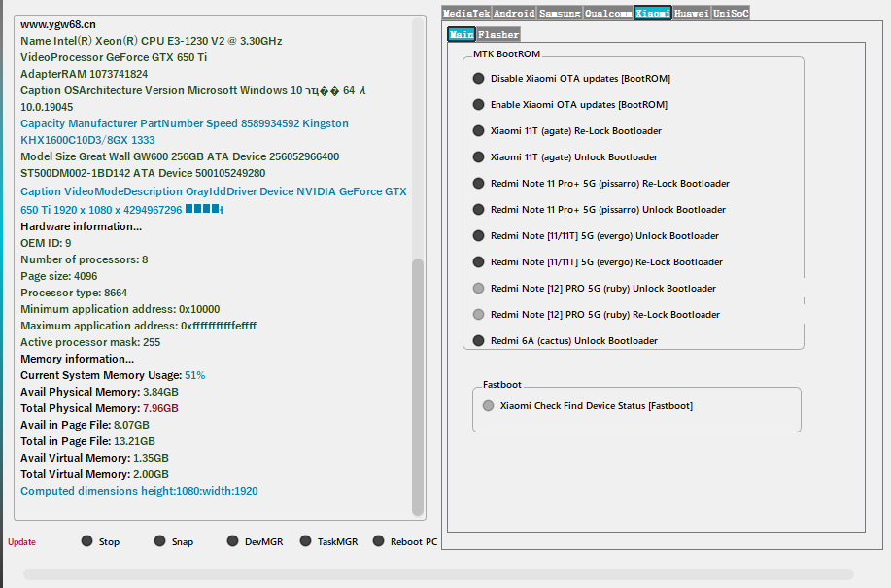Click the ST500DM002-1BD142 ATA Device line

coord(143,173)
